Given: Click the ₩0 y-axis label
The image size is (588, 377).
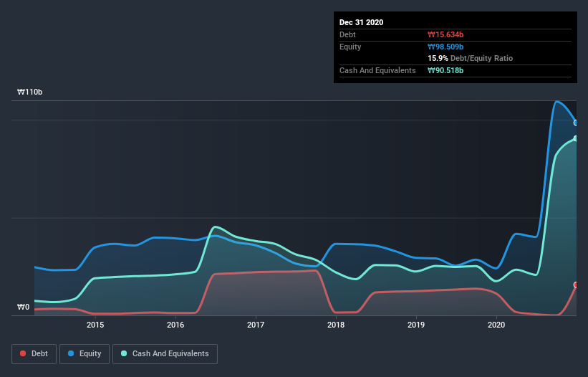Looking at the screenshot, I should pos(23,307).
